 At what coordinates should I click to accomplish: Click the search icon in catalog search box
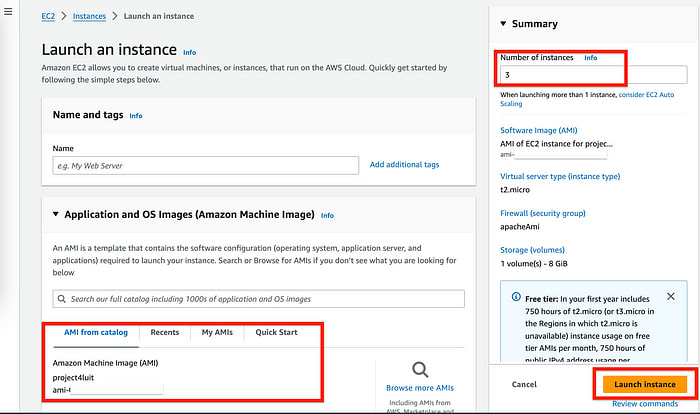[x=63, y=299]
